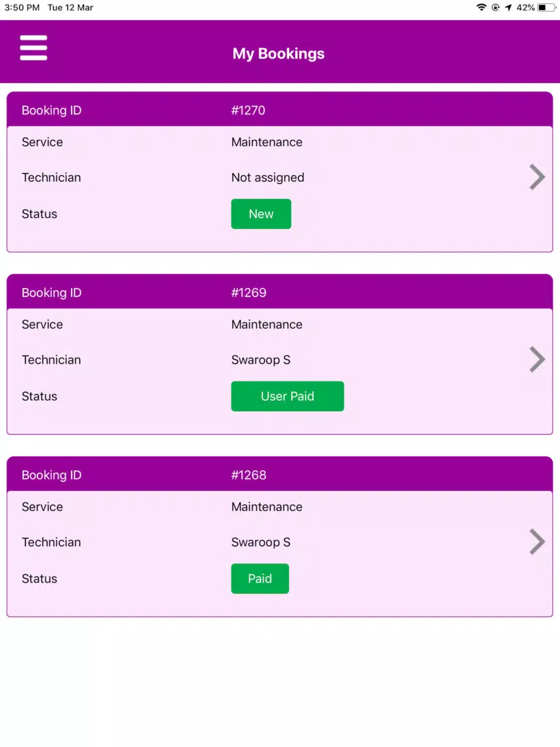560x747 pixels.
Task: Click the green Paid status button
Action: pos(260,579)
